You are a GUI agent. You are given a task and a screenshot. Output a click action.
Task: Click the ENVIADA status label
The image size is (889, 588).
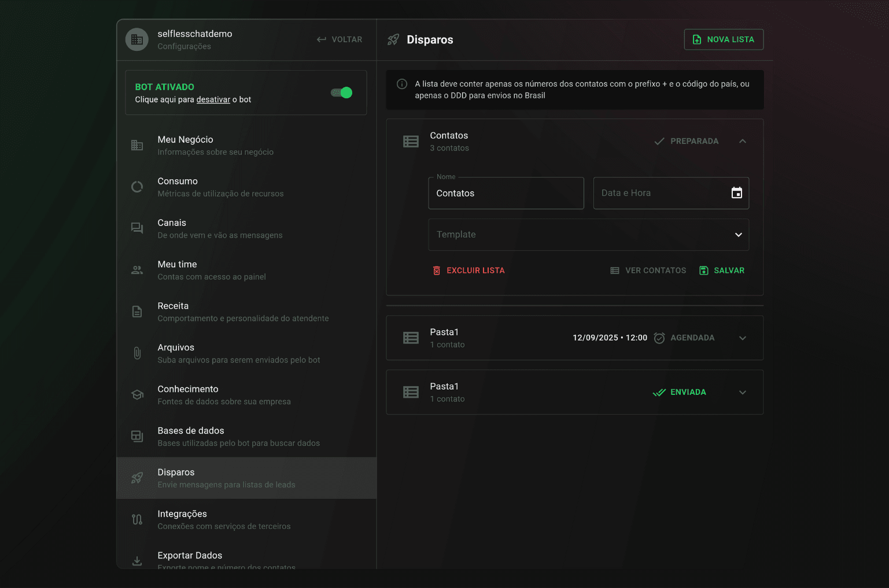click(688, 392)
